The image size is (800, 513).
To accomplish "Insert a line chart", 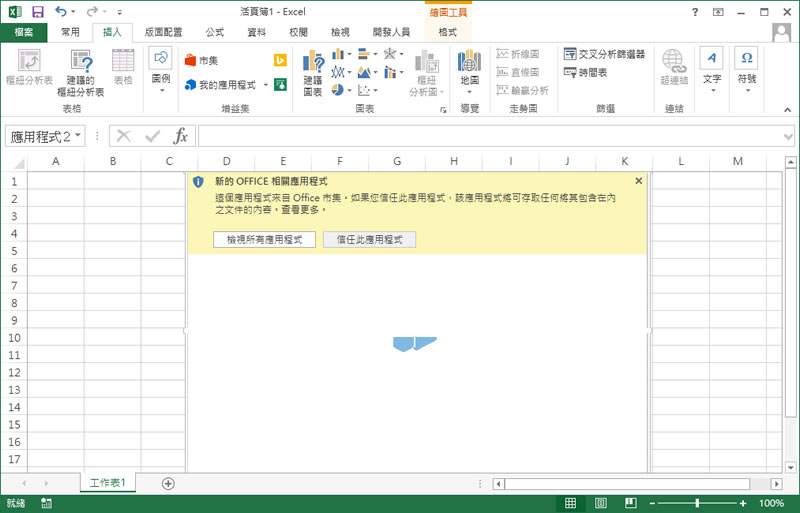I will tap(338, 72).
